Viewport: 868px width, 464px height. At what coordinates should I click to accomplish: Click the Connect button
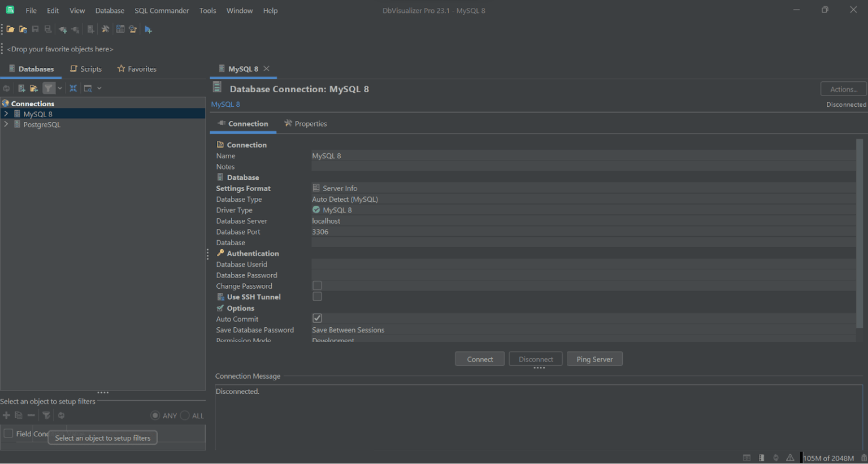point(480,359)
